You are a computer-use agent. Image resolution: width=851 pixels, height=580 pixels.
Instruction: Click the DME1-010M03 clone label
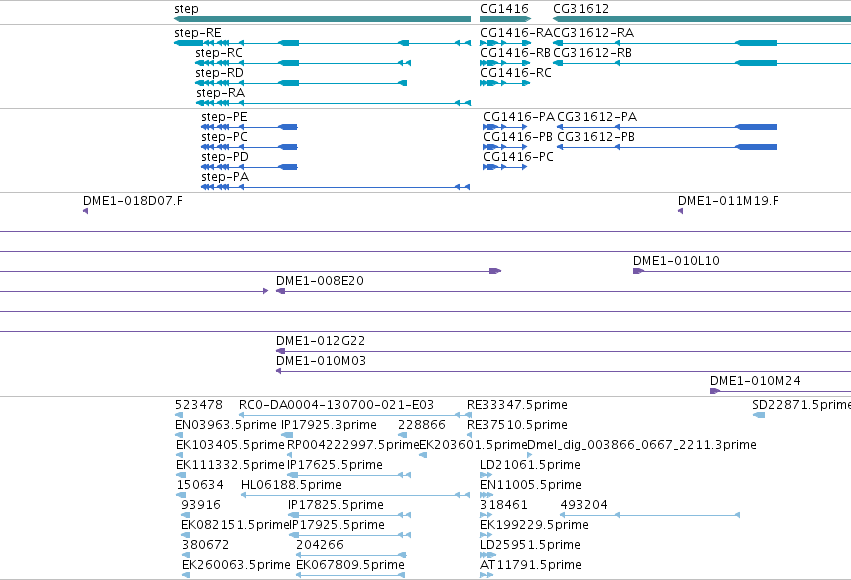[x=321, y=361]
